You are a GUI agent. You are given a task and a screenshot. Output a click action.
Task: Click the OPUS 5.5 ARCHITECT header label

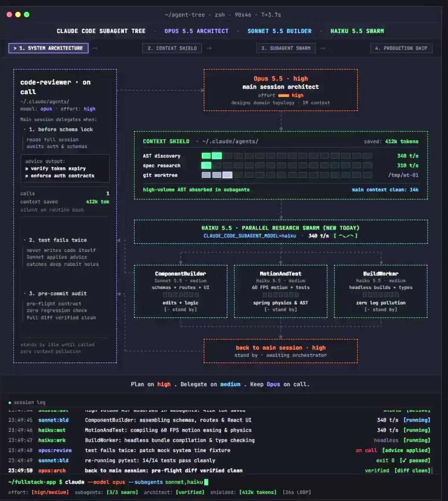click(196, 31)
